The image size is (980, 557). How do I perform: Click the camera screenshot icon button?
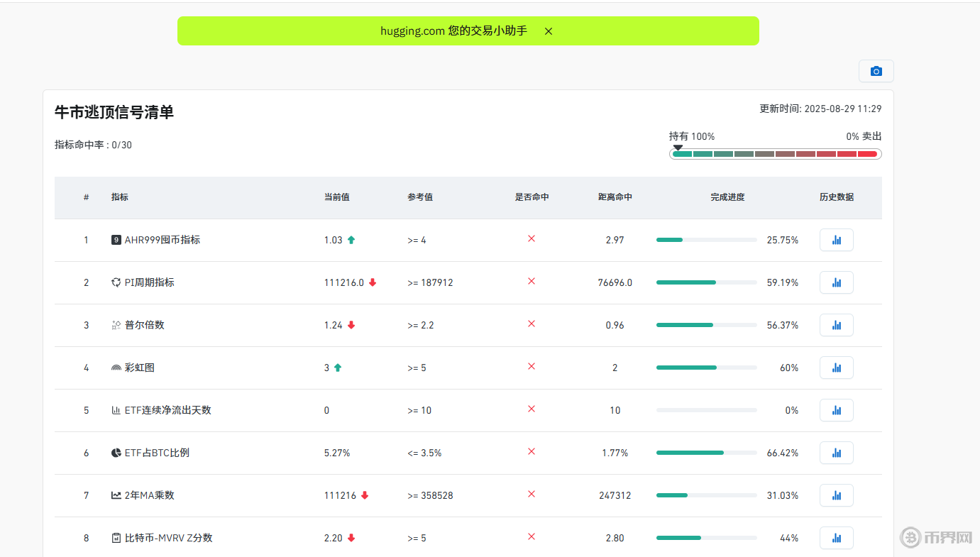876,71
